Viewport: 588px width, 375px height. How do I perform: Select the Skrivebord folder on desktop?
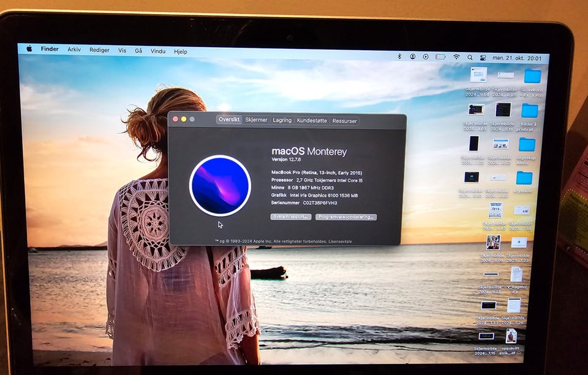(532, 76)
